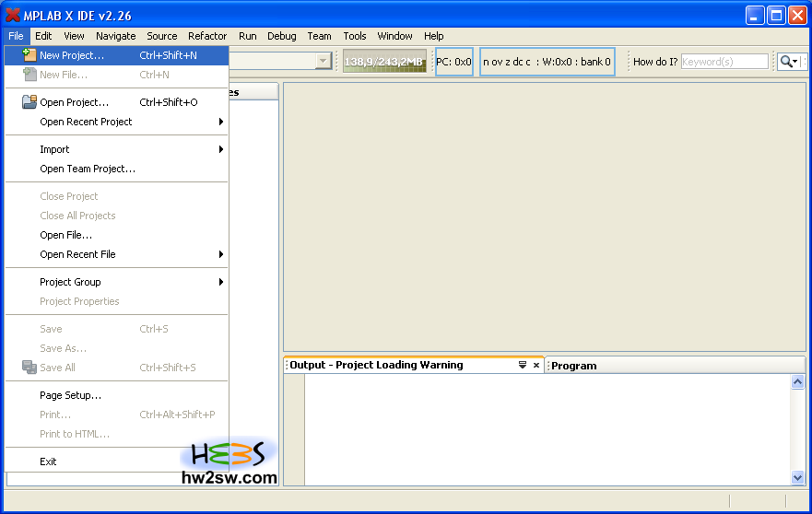Click the New Project icon in File menu
The width and height of the screenshot is (812, 514).
click(x=29, y=55)
